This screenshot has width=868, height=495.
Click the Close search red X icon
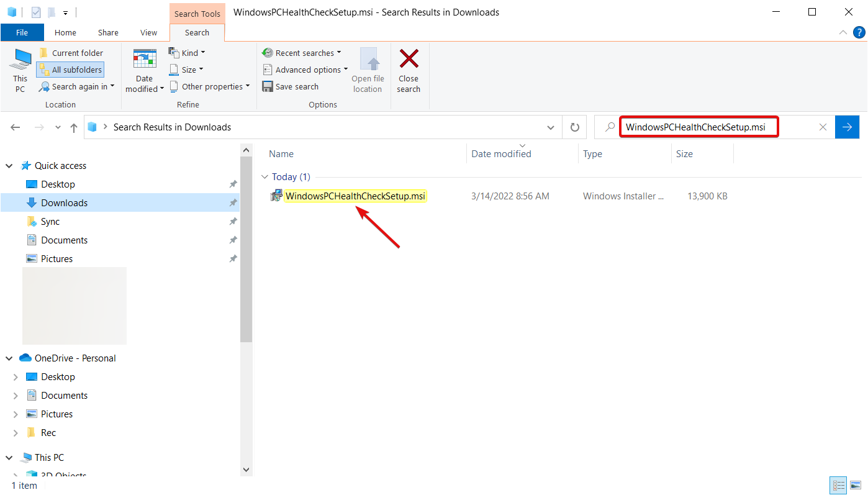pos(409,59)
